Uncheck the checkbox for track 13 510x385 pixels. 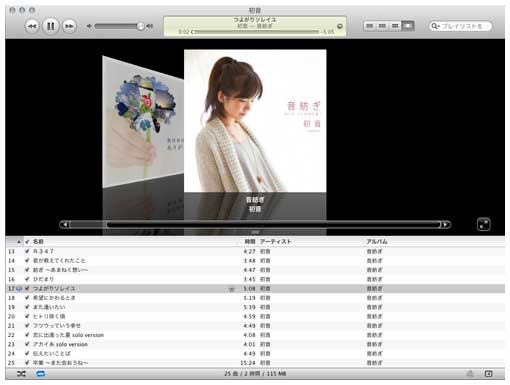coord(27,251)
